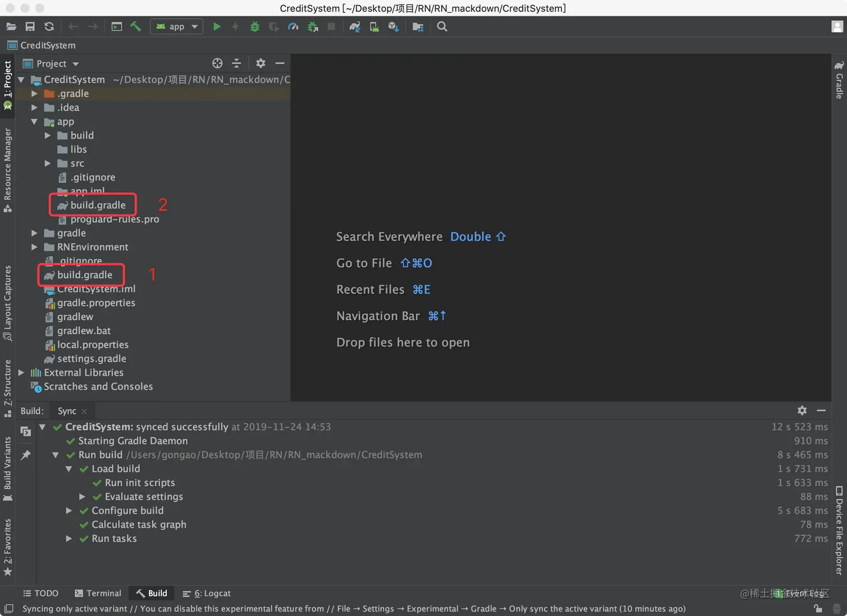Click the pin icon in the Build panel
This screenshot has width=847, height=616.
(x=25, y=455)
